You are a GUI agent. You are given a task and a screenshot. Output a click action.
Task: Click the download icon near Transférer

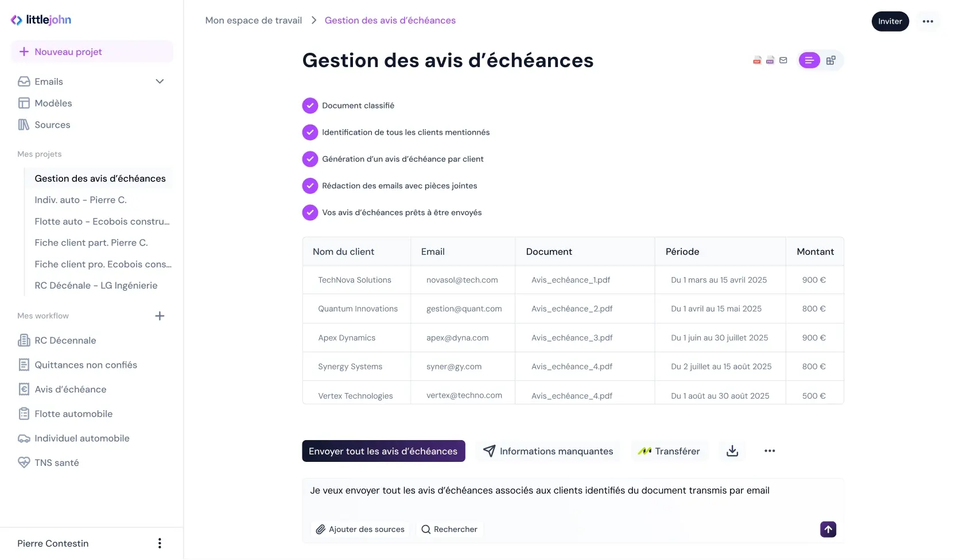click(732, 451)
